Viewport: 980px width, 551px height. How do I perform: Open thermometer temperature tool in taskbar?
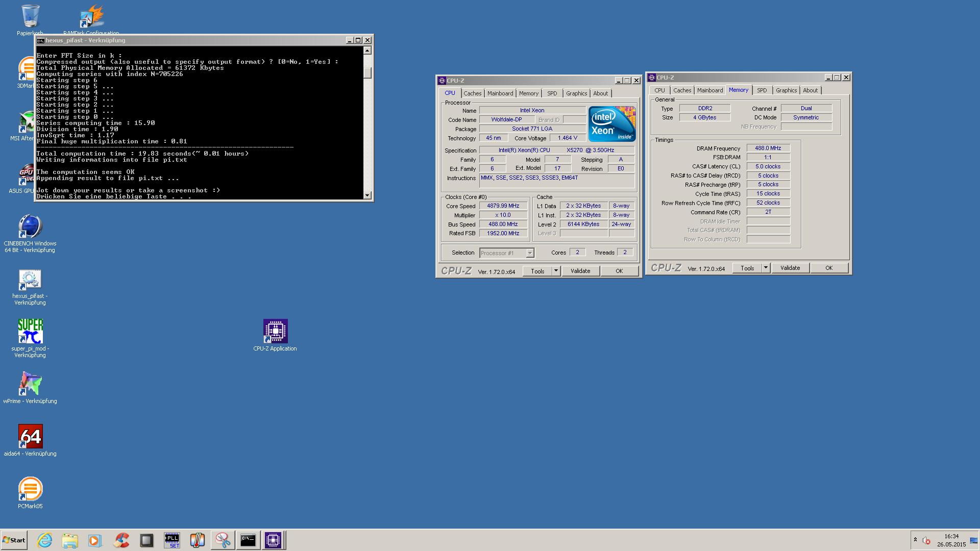pyautogui.click(x=197, y=540)
